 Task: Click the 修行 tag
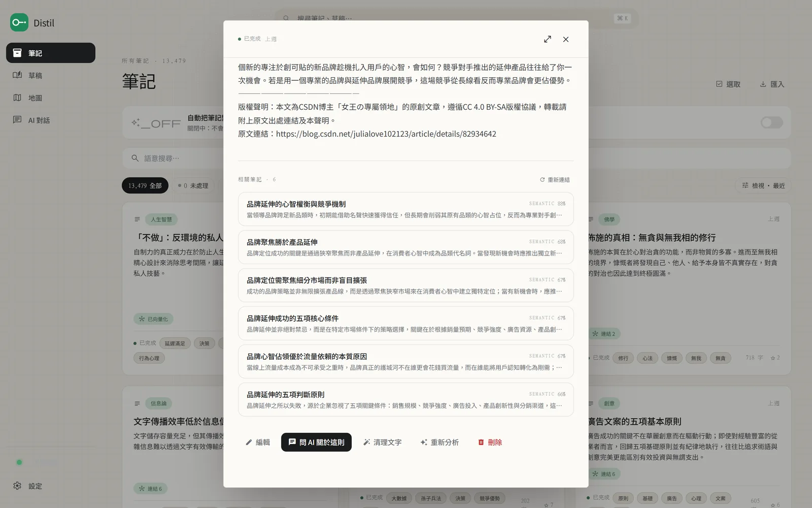[x=623, y=358]
